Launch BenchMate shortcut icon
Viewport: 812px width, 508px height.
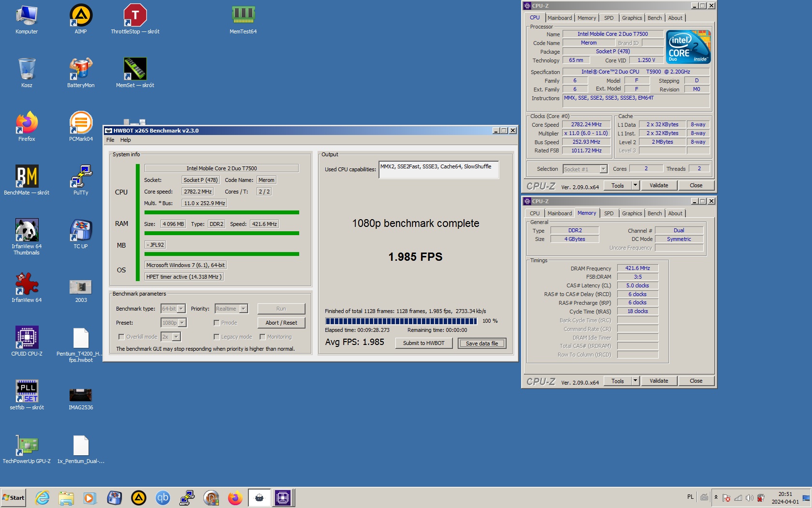click(27, 180)
